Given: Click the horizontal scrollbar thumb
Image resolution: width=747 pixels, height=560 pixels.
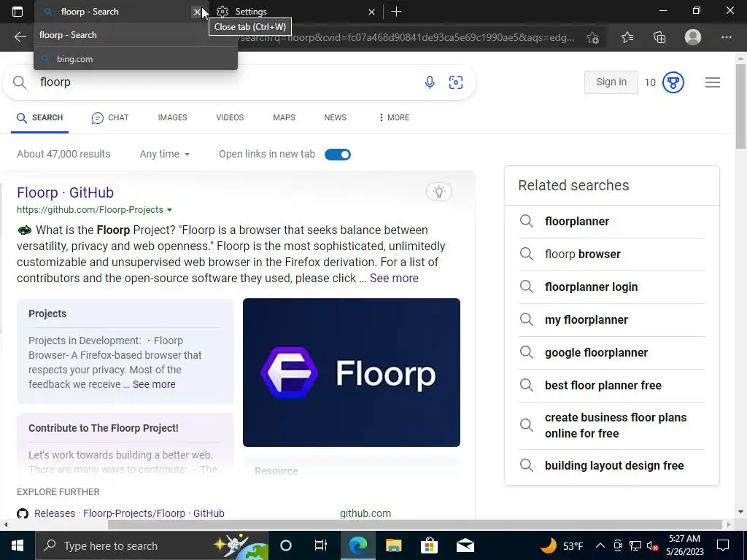Looking at the screenshot, I should coord(414,525).
